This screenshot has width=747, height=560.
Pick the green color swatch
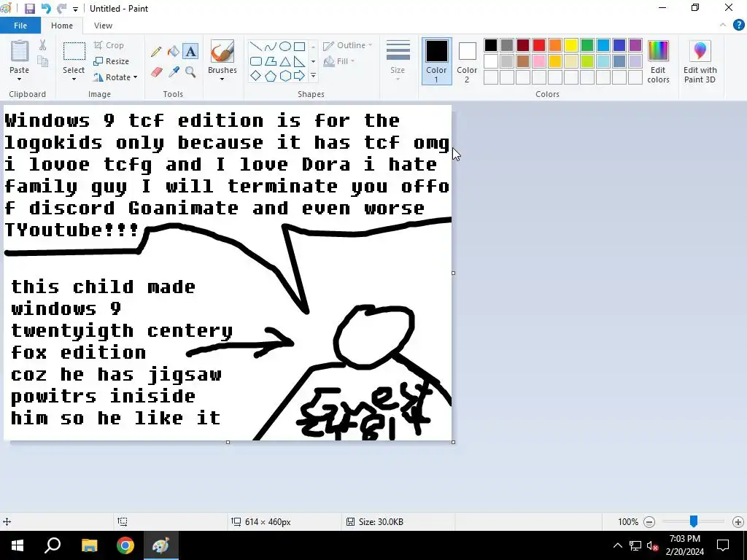(x=587, y=45)
